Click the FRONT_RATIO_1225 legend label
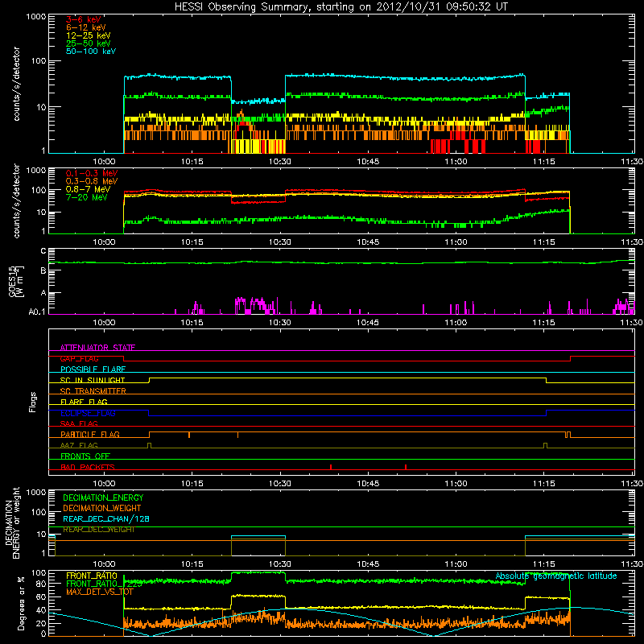644x644 pixels. (x=104, y=584)
